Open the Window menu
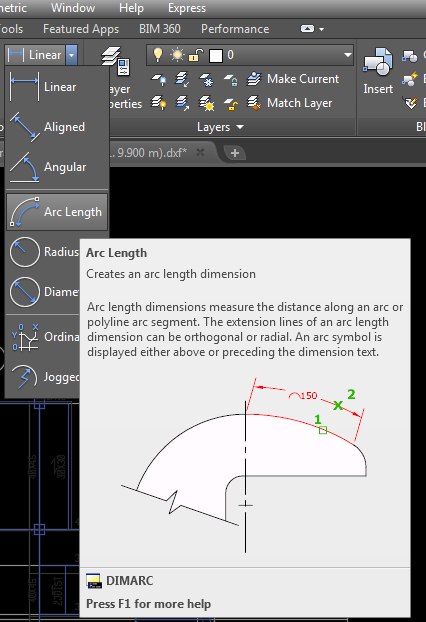This screenshot has width=426, height=622. click(73, 8)
